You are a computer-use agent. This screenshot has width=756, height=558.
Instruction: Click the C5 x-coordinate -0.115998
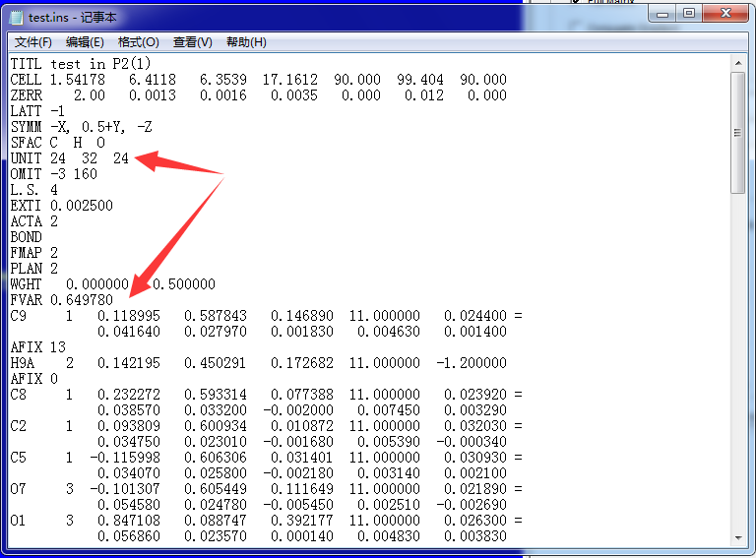[x=125, y=458]
